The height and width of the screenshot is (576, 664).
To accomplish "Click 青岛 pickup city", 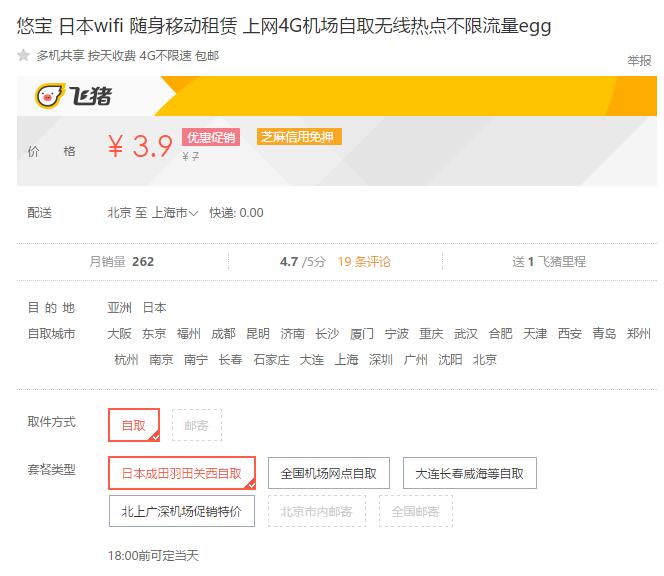I will 604,334.
